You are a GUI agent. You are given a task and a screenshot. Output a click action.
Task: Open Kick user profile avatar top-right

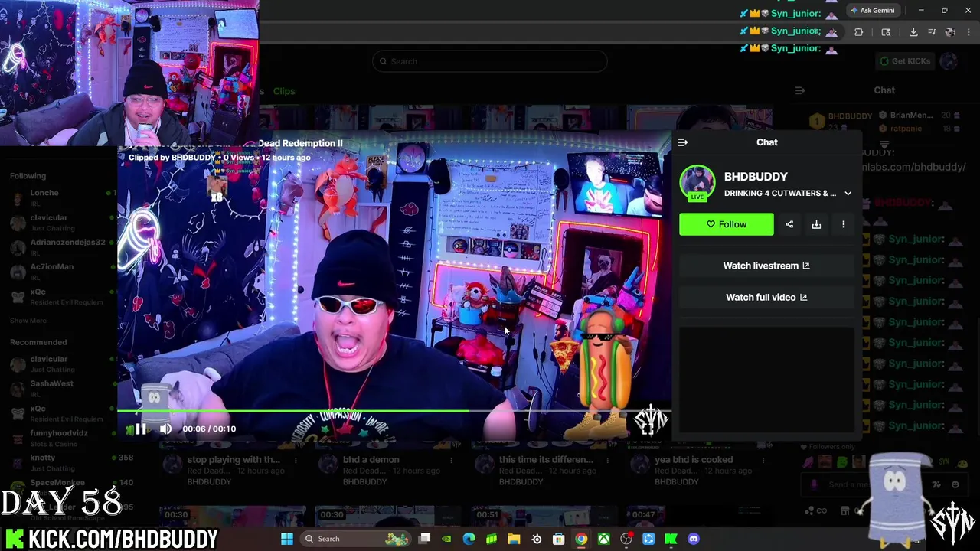949,61
